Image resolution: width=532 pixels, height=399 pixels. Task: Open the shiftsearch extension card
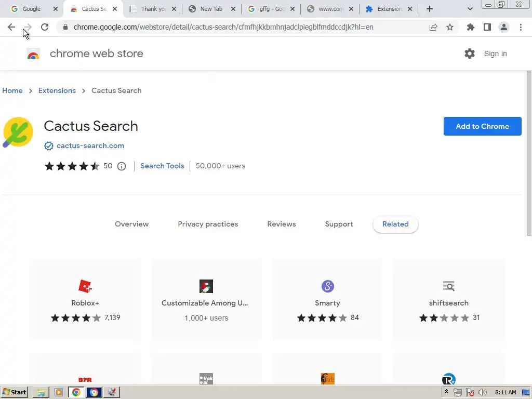[448, 300]
